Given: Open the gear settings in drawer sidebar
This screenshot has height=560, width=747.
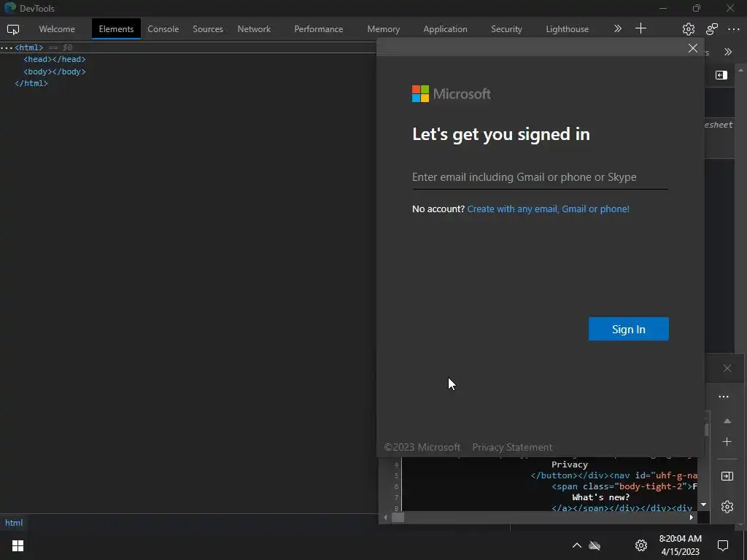Looking at the screenshot, I should tap(727, 507).
